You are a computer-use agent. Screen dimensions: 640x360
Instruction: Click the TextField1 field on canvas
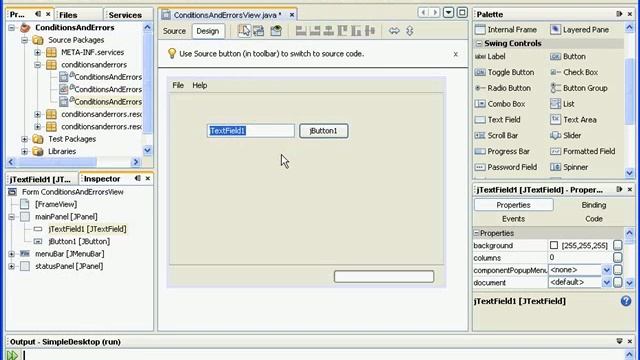coord(251,131)
